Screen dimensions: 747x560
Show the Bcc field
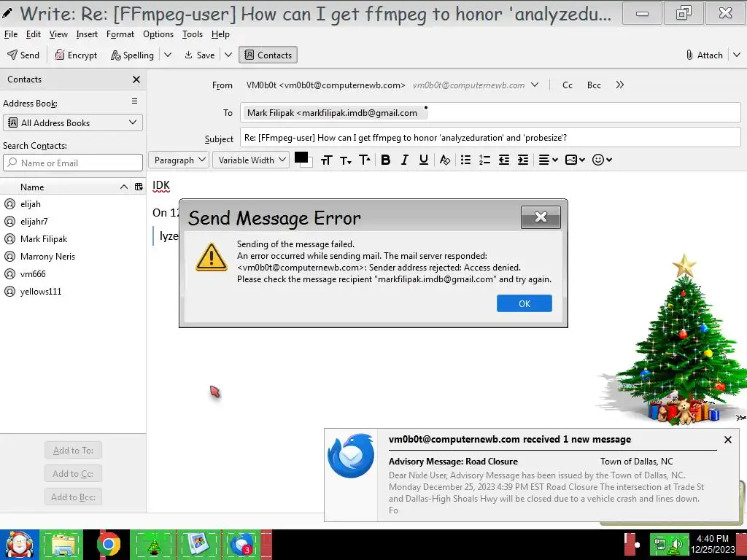pos(594,85)
